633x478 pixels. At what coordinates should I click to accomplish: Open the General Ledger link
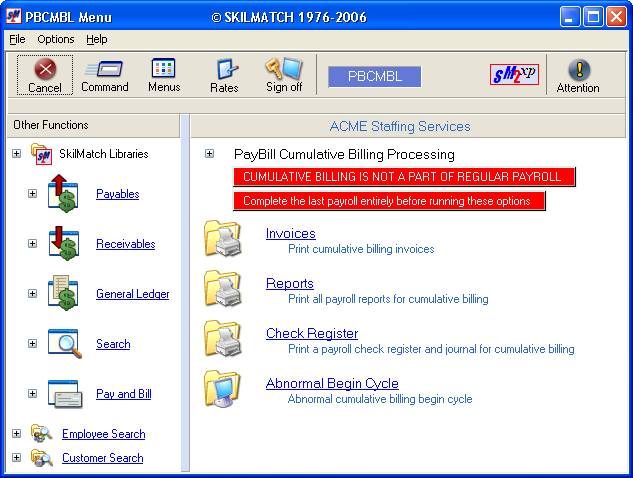[132, 294]
